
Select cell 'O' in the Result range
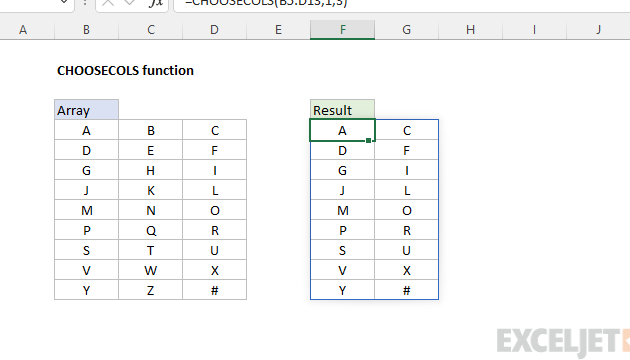pos(407,210)
